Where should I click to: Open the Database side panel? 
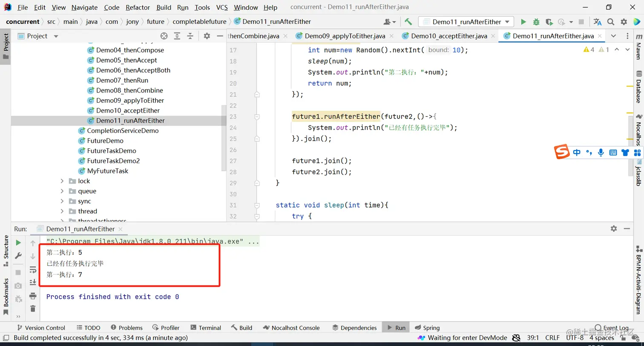(638, 87)
